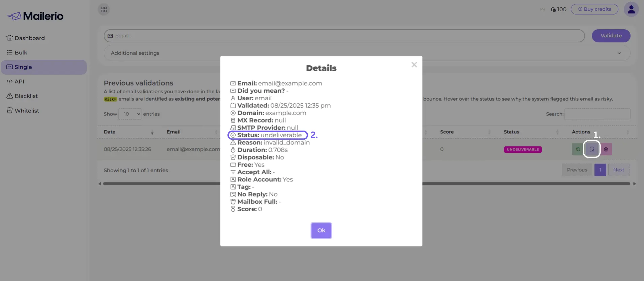Click the scrollbar left arrow

click(100, 184)
